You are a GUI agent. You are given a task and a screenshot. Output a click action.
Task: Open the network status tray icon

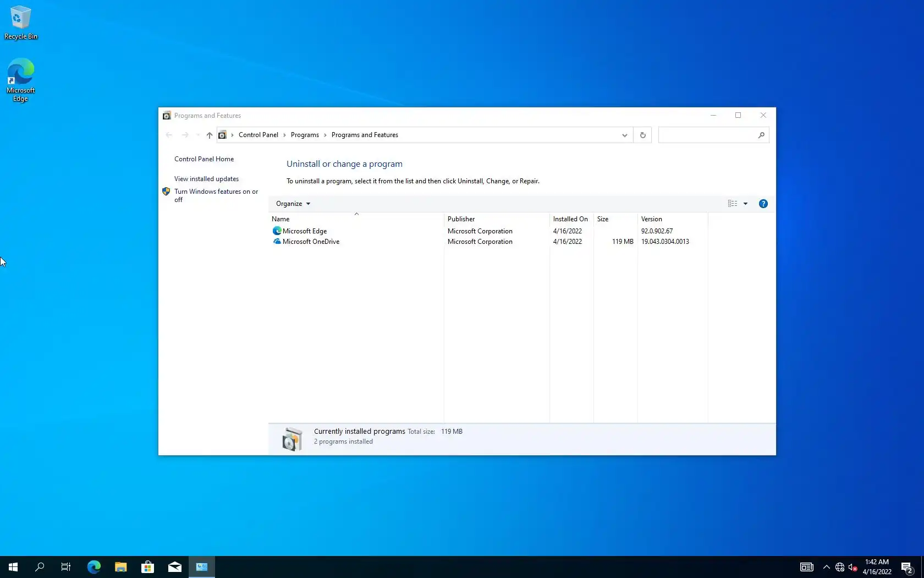pyautogui.click(x=840, y=567)
